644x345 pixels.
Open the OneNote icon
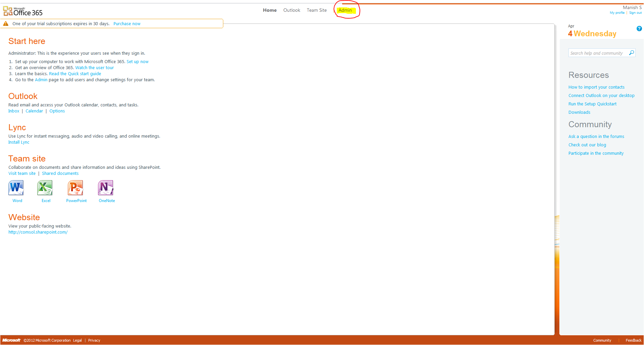(106, 188)
